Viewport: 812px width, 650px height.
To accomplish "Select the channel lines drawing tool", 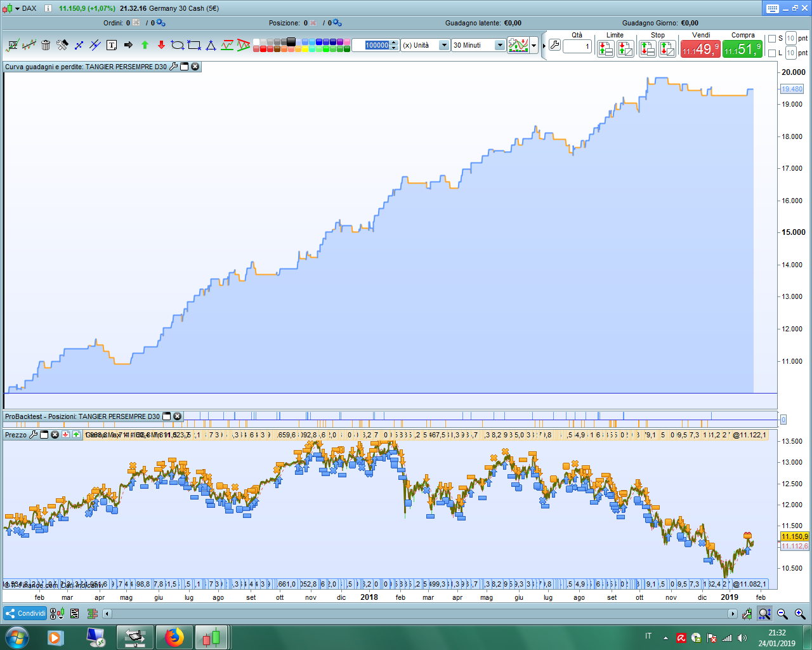I will [95, 45].
